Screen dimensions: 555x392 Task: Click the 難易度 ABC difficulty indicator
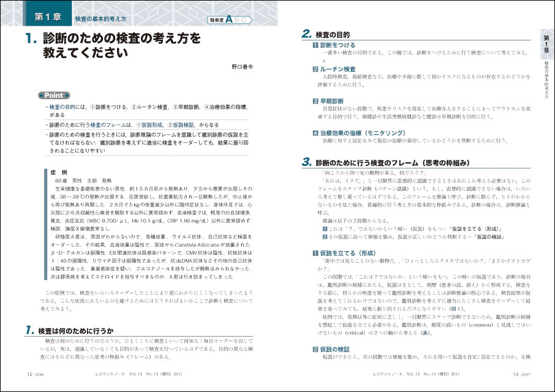(231, 20)
